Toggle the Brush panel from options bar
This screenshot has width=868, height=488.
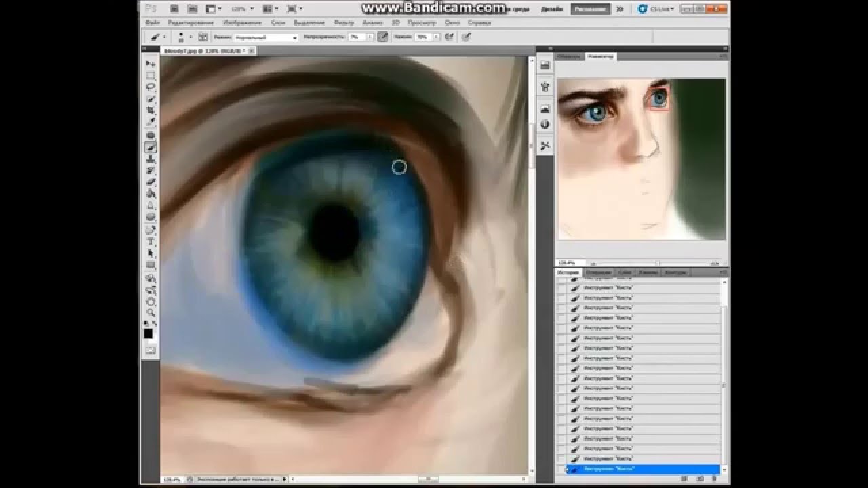[x=203, y=37]
